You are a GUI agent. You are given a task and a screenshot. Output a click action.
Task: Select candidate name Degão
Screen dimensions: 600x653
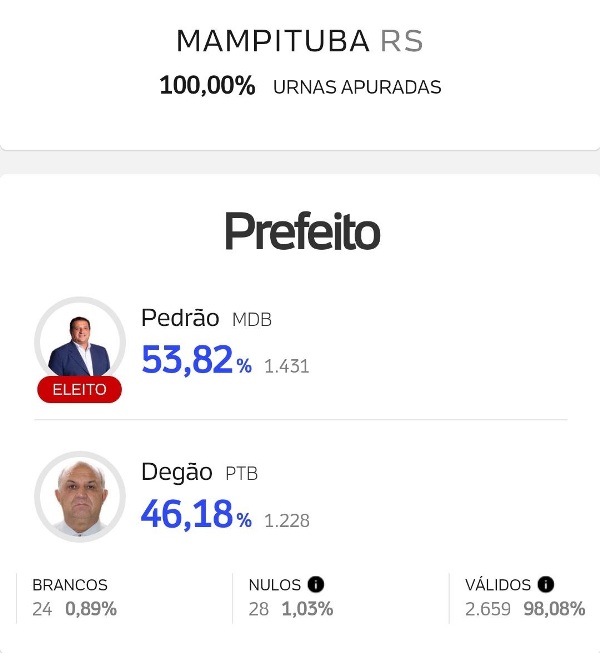pyautogui.click(x=177, y=472)
